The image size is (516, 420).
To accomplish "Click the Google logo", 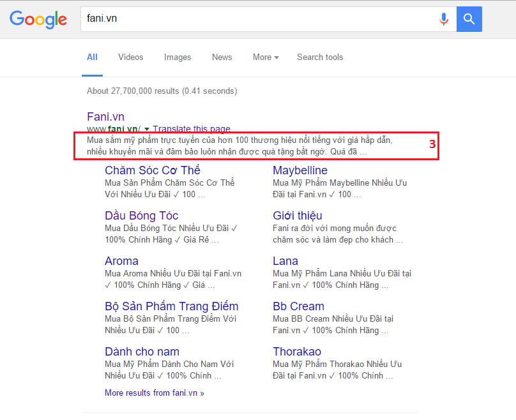I will (x=38, y=19).
